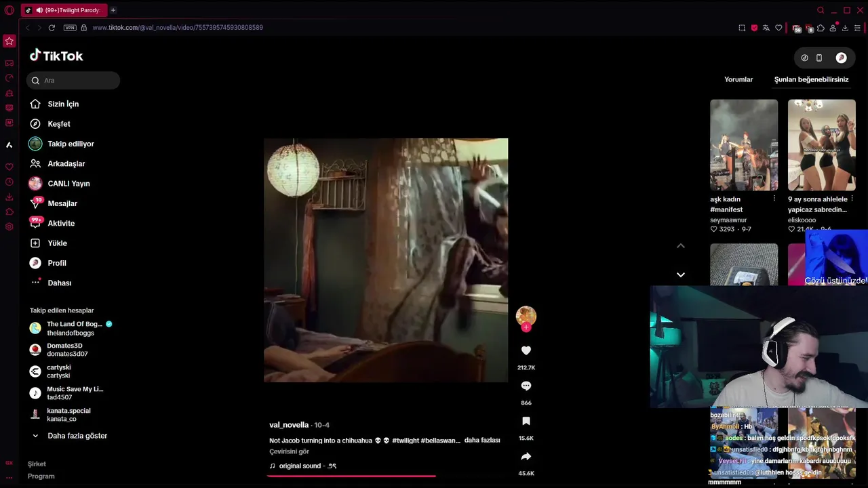The image size is (868, 488).
Task: Mute the tab audio speaker icon
Action: [39, 10]
